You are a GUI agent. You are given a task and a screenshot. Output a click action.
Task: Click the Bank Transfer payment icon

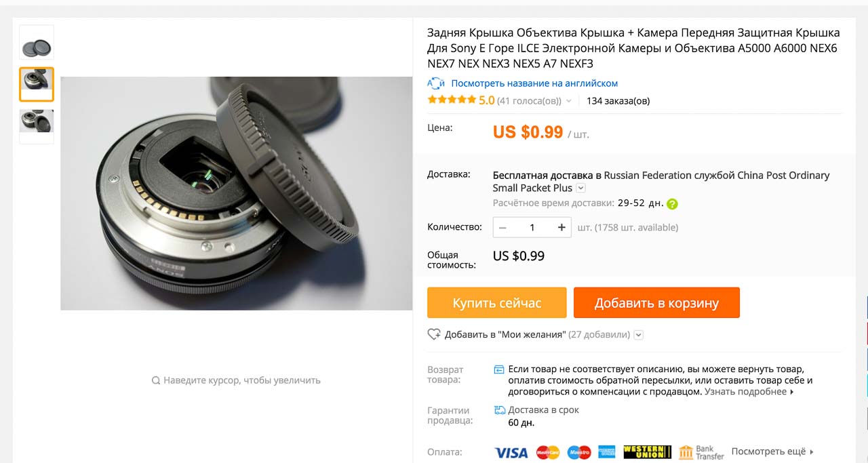(701, 452)
